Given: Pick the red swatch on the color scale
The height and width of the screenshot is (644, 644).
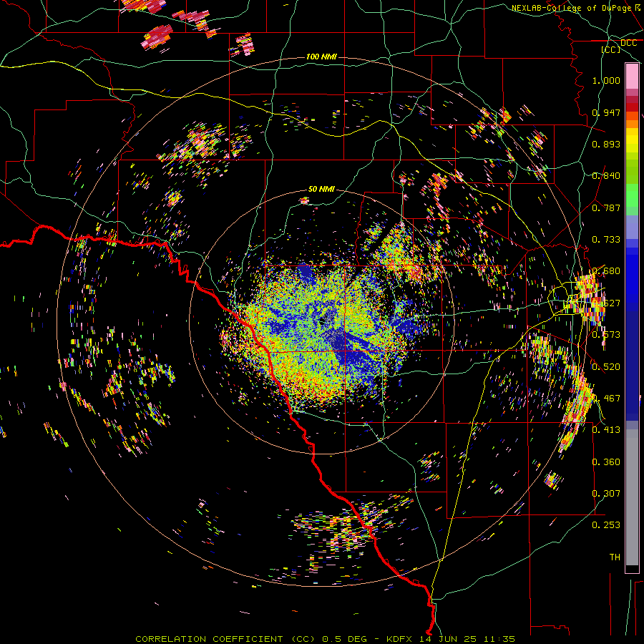Looking at the screenshot, I should tap(632, 107).
